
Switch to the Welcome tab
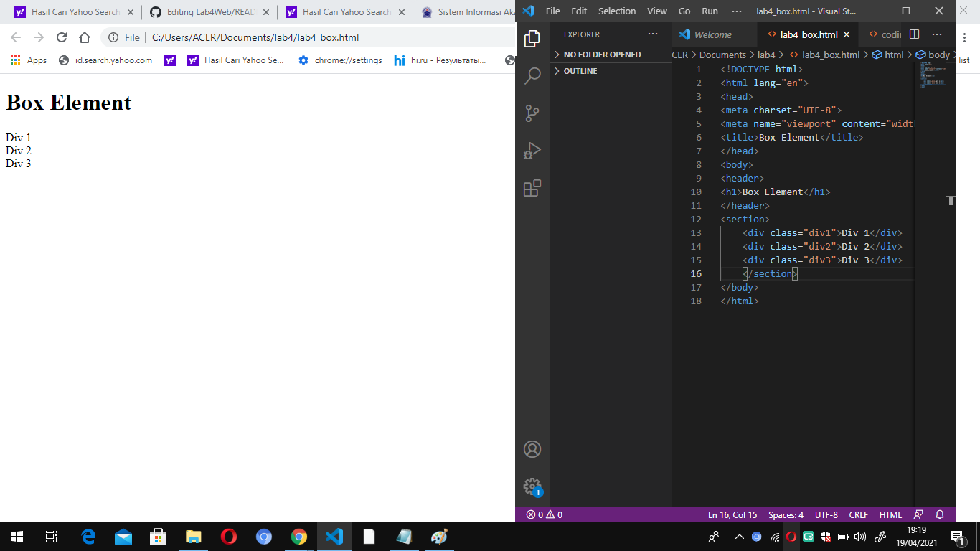click(713, 34)
